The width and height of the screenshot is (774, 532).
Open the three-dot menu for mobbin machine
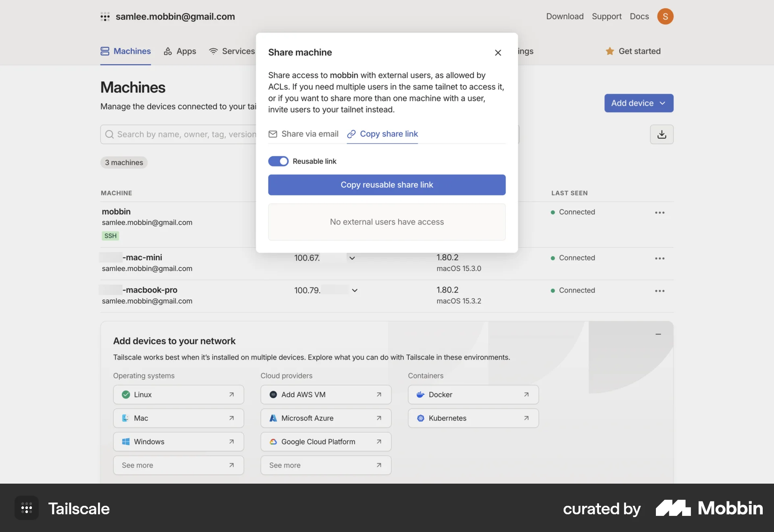coord(660,212)
